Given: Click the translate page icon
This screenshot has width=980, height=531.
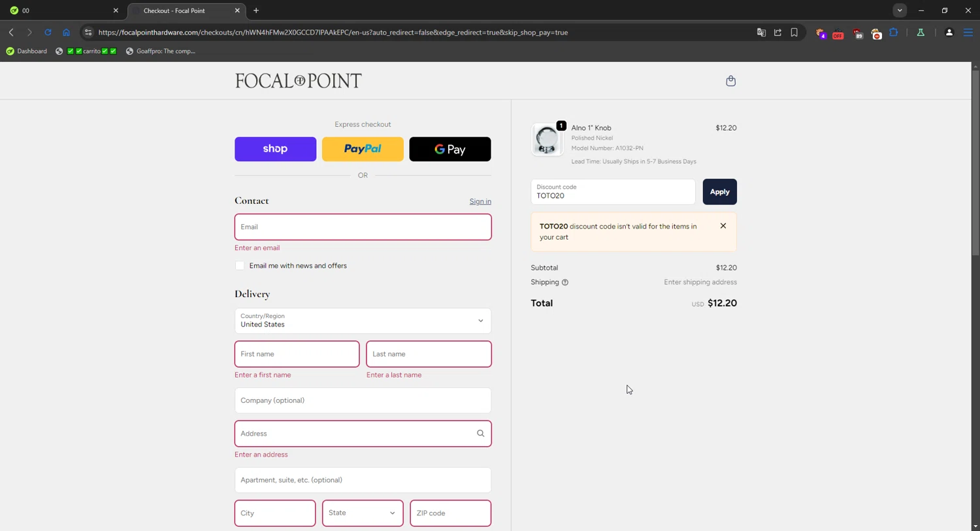Looking at the screenshot, I should tap(761, 32).
